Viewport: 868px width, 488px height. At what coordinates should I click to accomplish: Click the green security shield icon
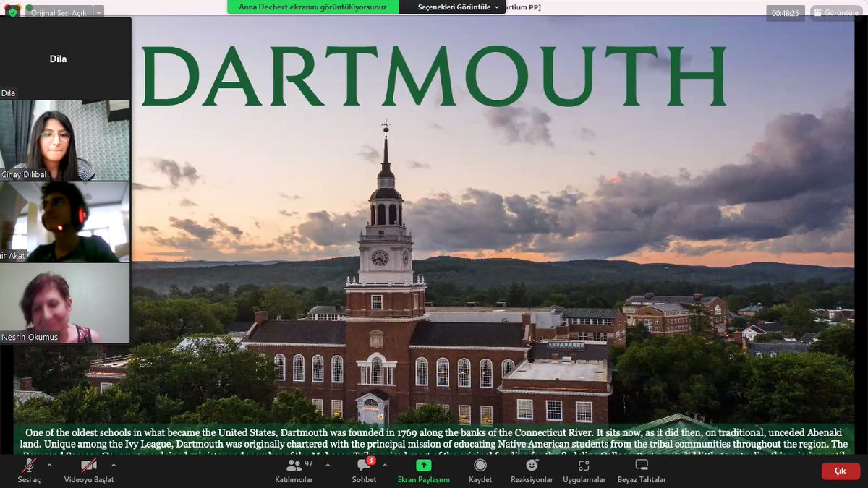click(12, 12)
